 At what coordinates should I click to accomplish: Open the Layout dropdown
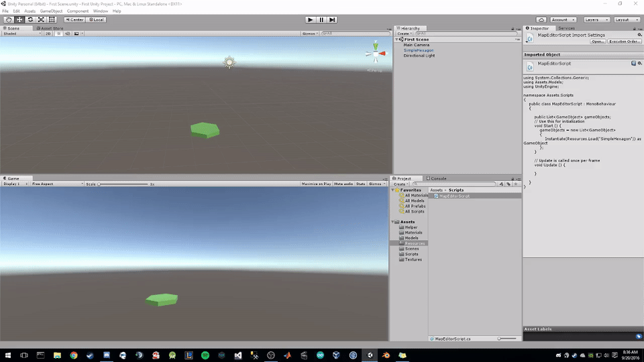tap(627, 19)
